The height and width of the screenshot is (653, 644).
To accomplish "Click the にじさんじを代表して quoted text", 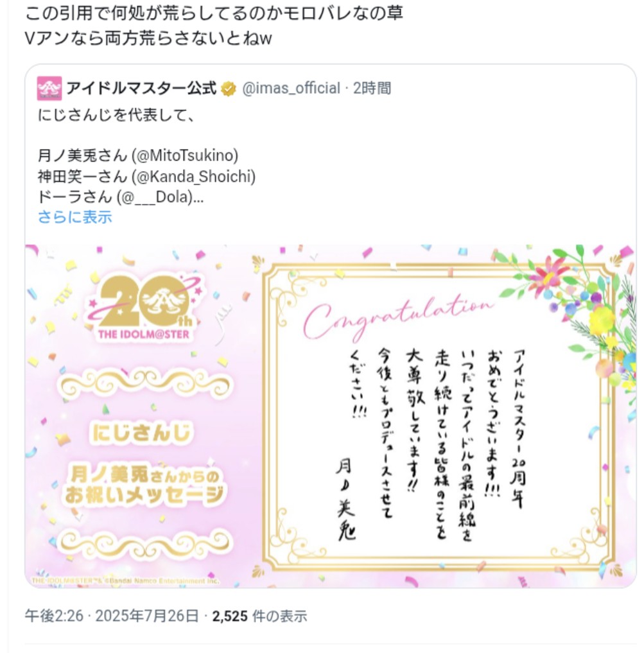I will point(116,115).
